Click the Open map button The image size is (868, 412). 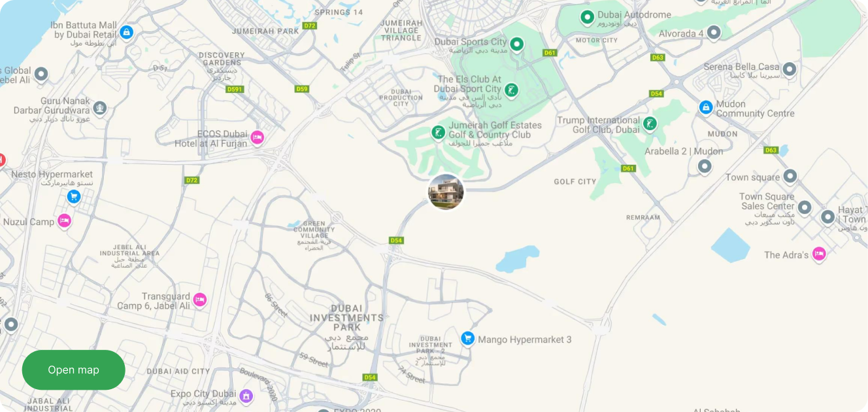tap(73, 370)
